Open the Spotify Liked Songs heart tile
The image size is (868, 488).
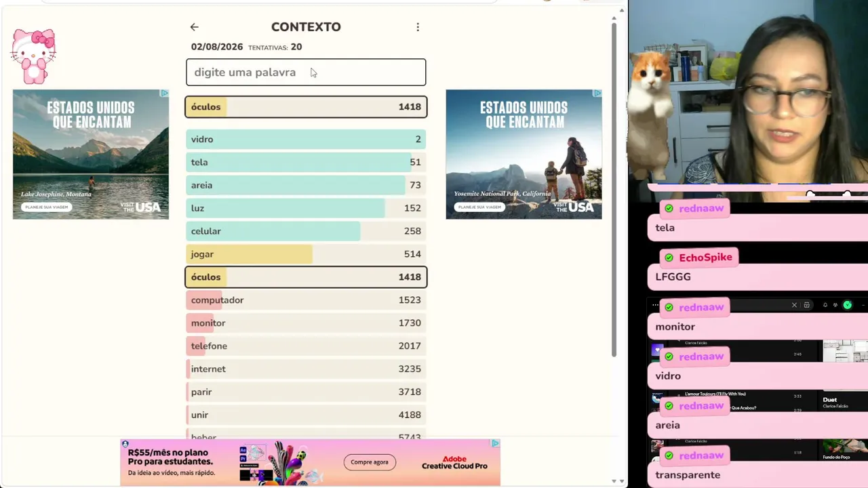point(656,350)
